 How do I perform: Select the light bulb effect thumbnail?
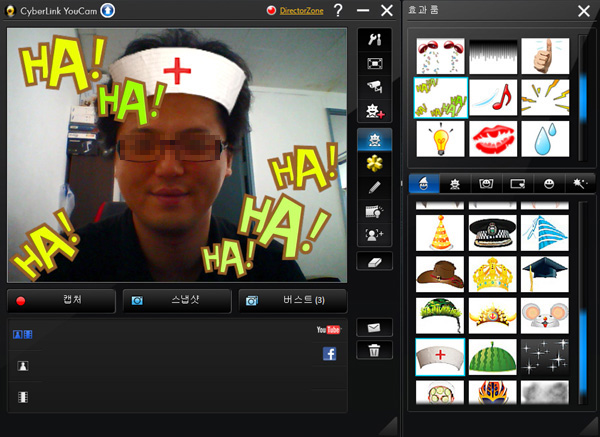[x=440, y=139]
